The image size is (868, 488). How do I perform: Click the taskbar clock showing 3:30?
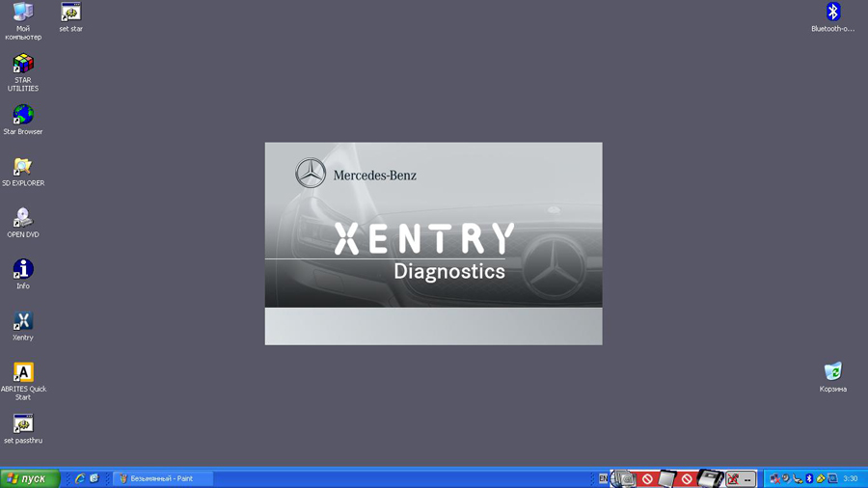[x=851, y=478]
